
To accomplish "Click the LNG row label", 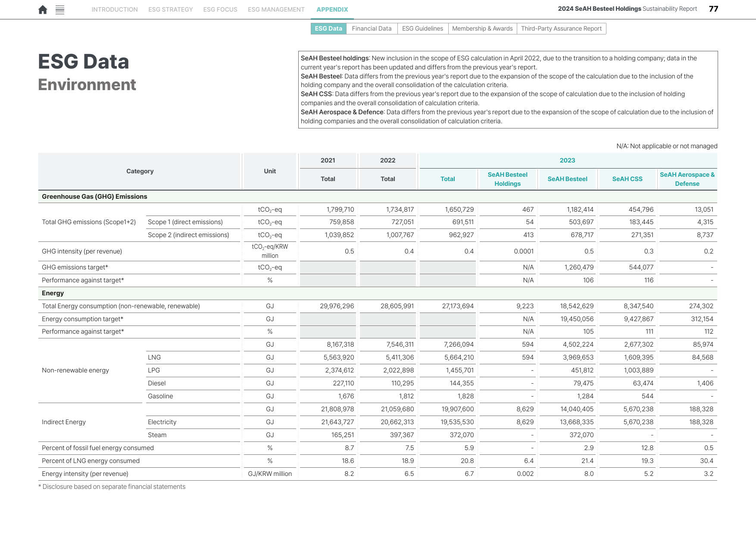I will [x=154, y=357].
